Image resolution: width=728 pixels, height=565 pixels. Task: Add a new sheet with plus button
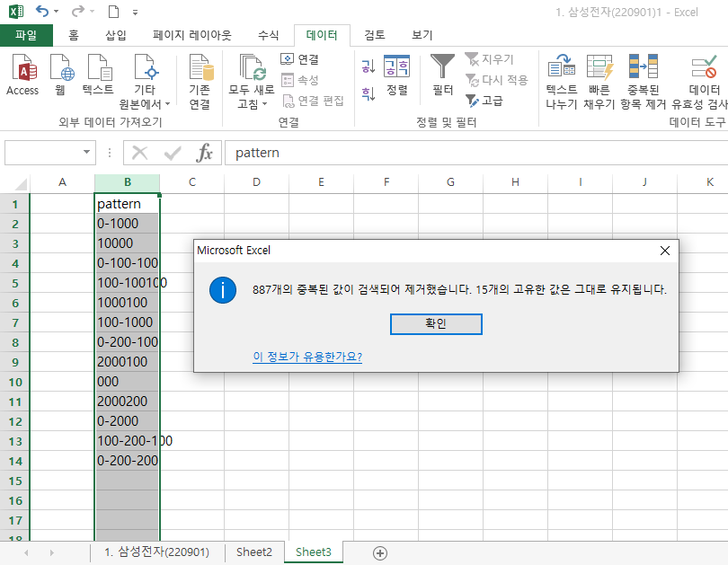tap(380, 553)
